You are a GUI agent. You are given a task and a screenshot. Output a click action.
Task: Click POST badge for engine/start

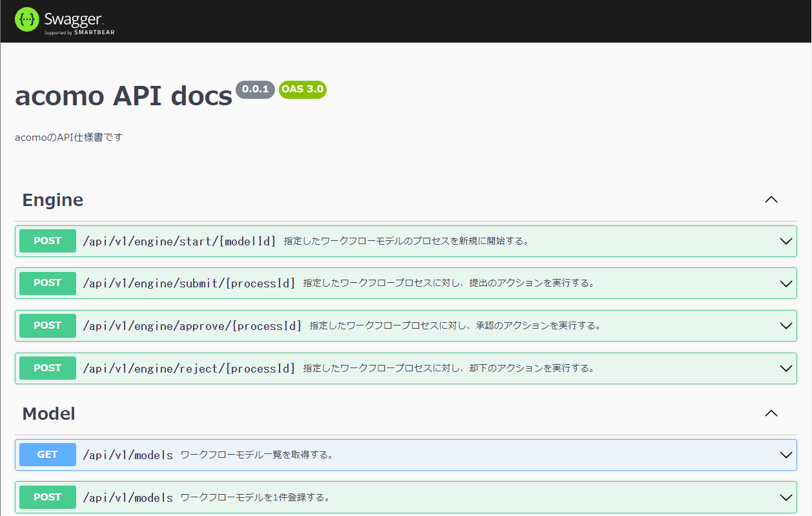point(47,241)
